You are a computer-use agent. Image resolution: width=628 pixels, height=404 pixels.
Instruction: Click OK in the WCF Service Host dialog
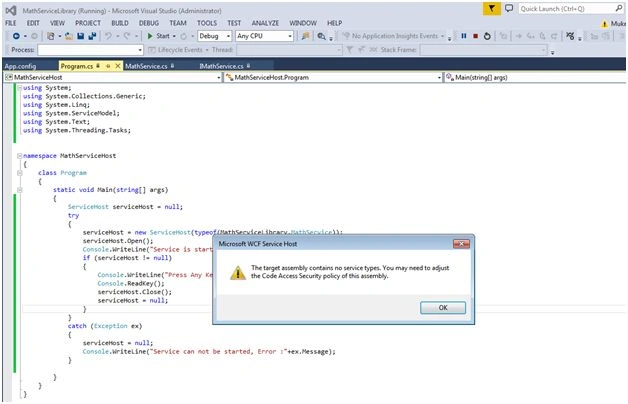[x=443, y=308]
